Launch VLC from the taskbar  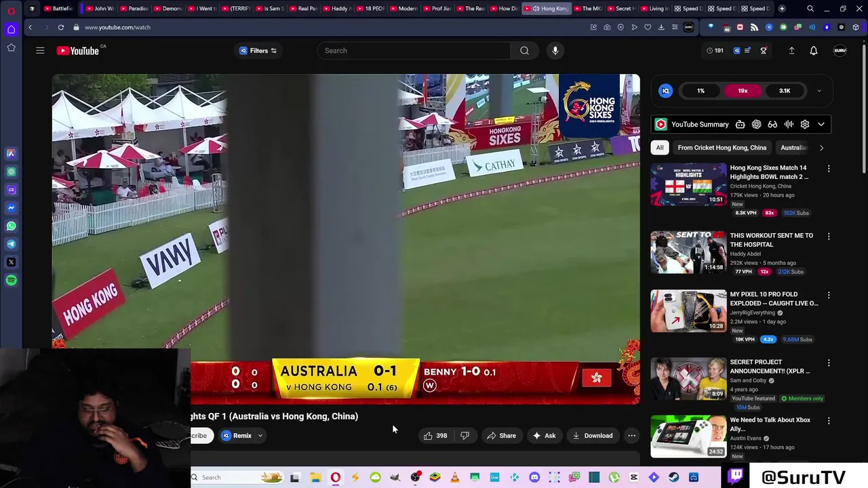(x=454, y=477)
